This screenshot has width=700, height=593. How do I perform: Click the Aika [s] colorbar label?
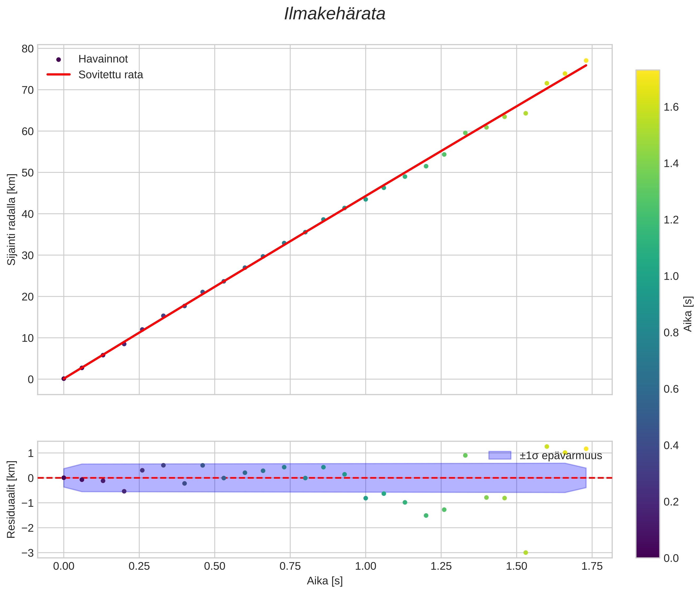[x=688, y=314]
